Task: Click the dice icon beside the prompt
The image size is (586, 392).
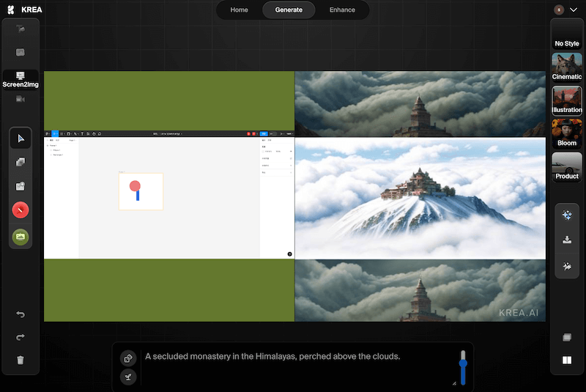Action: 128,358
